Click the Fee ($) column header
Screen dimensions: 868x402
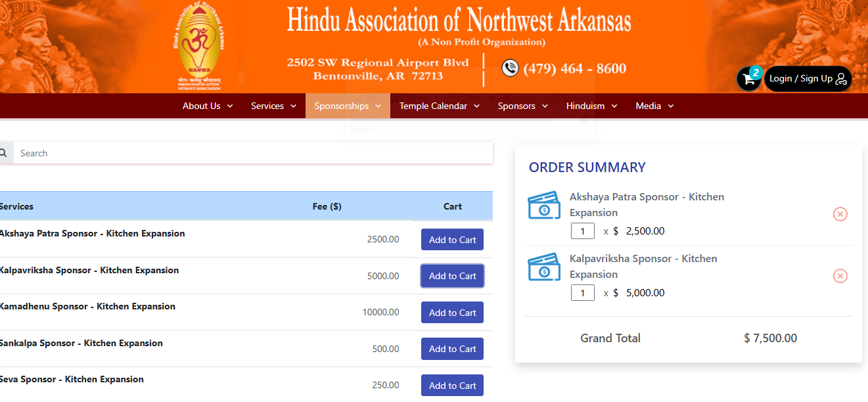pos(327,206)
